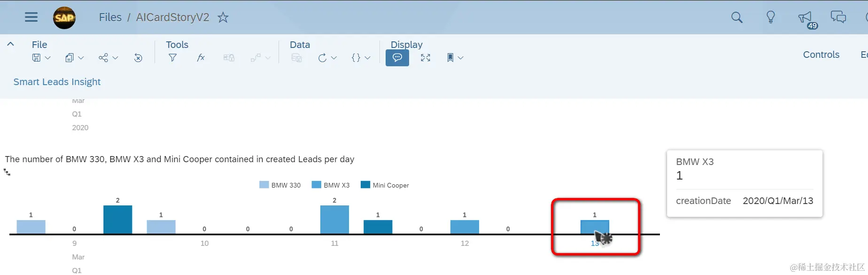Click axis label 12

(465, 244)
